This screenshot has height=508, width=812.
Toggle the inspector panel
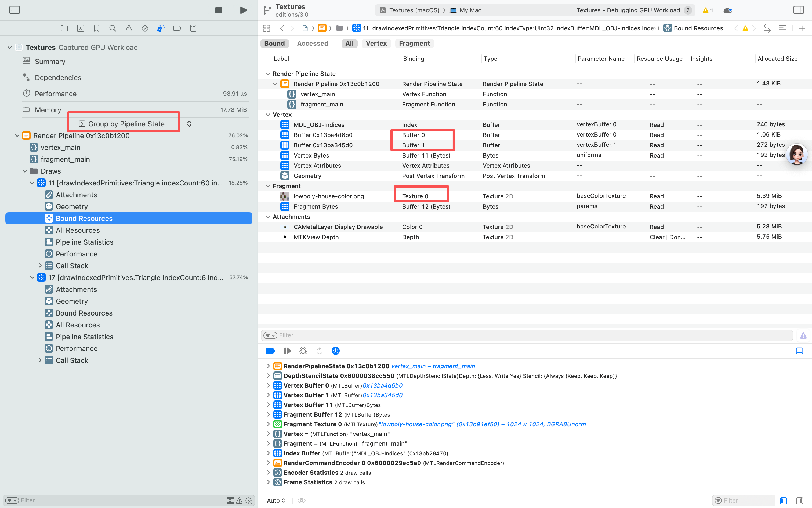(799, 10)
